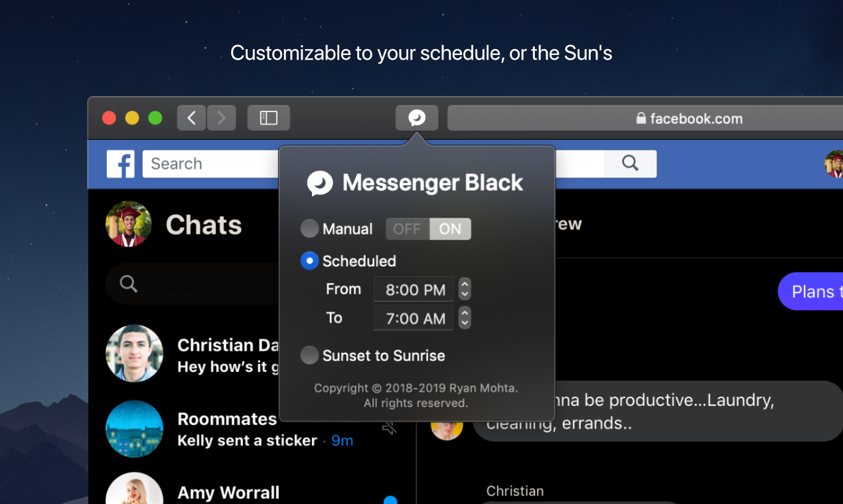The image size is (843, 504).
Task: Select the Manual radio button
Action: click(x=309, y=229)
